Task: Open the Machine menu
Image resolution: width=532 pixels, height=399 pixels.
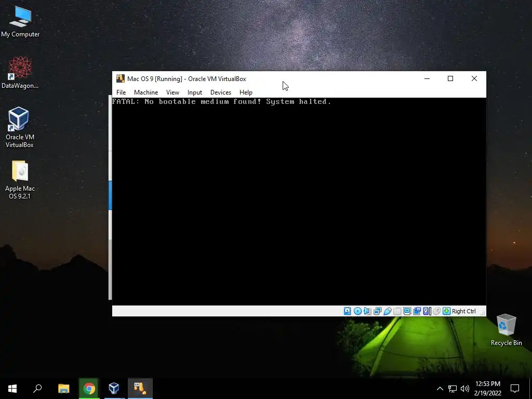Action: (146, 92)
